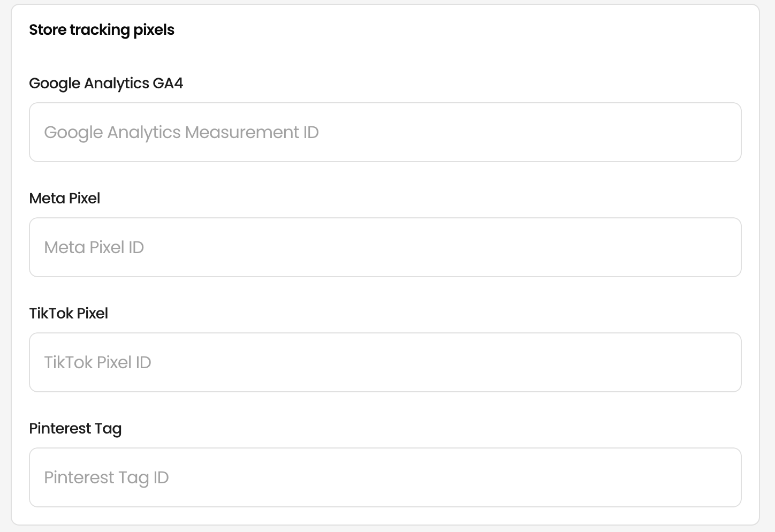Choose the input under Pinterest Tag
Viewport: 775px width, 532px height.
coord(385,477)
